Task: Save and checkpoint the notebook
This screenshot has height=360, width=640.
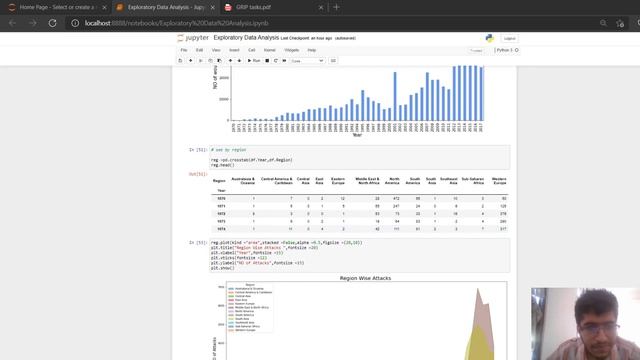Action: pyautogui.click(x=180, y=60)
